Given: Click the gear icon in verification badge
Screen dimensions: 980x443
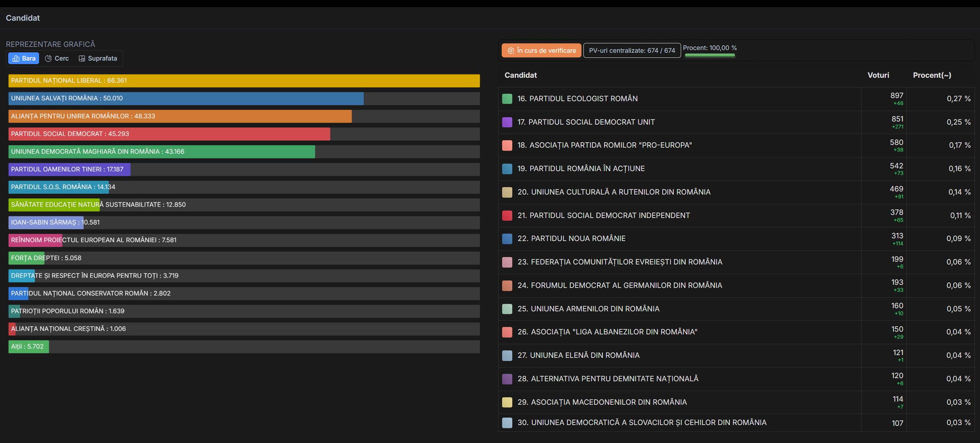Looking at the screenshot, I should click(511, 51).
